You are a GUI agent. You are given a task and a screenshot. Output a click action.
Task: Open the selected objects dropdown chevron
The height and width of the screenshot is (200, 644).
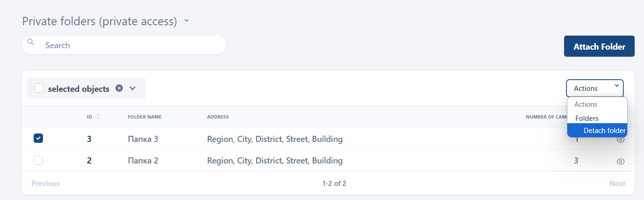(132, 88)
